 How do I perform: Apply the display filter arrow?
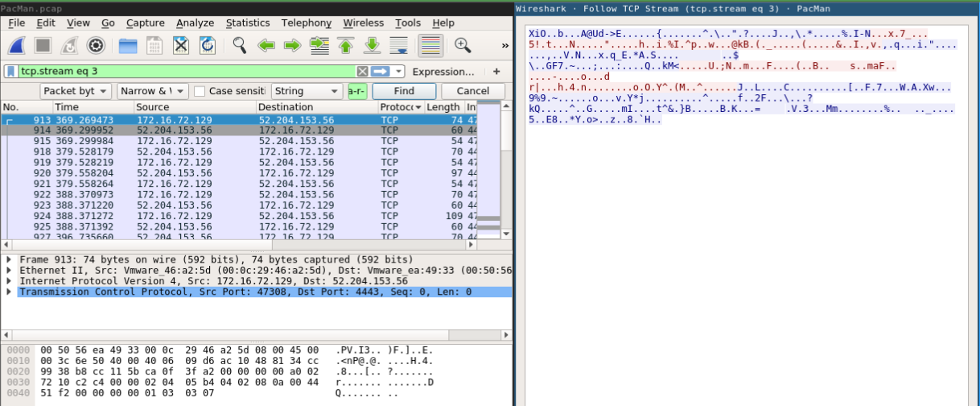click(x=380, y=71)
